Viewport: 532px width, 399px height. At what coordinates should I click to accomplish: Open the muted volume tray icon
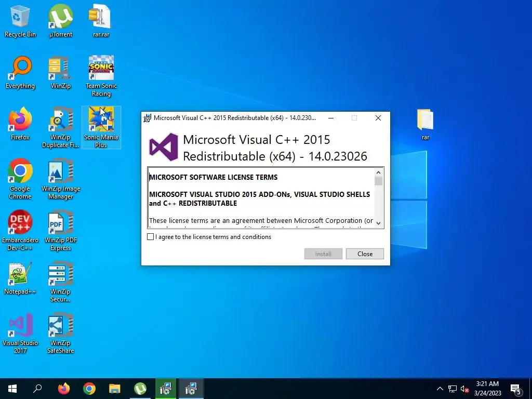(x=465, y=389)
